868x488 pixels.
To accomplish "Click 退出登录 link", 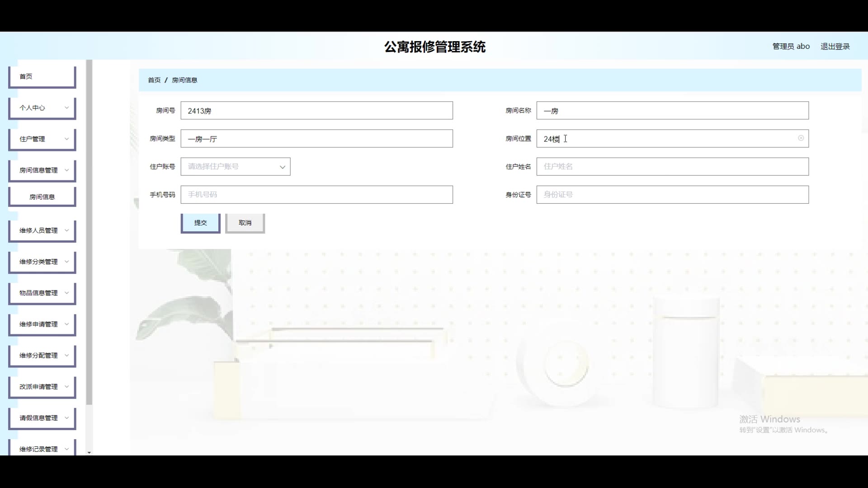I will click(x=835, y=47).
